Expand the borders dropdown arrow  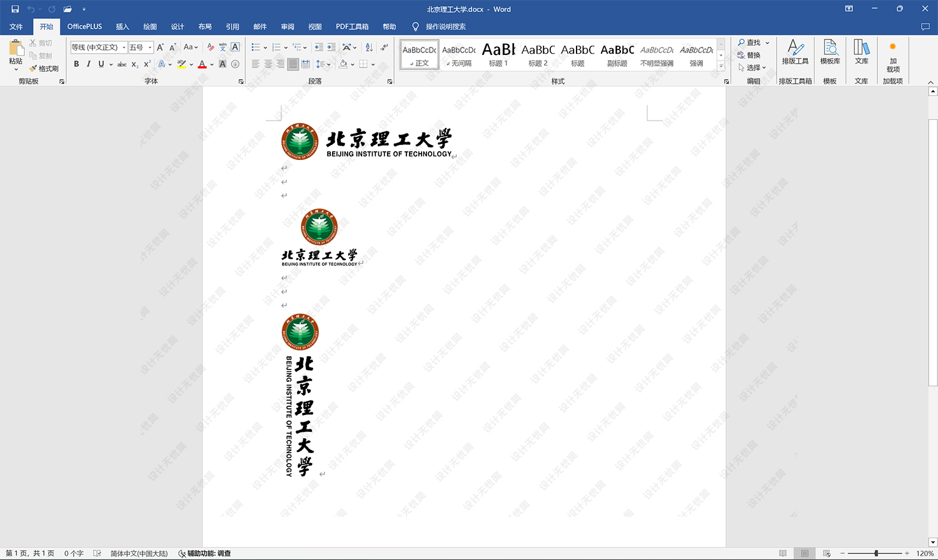373,64
